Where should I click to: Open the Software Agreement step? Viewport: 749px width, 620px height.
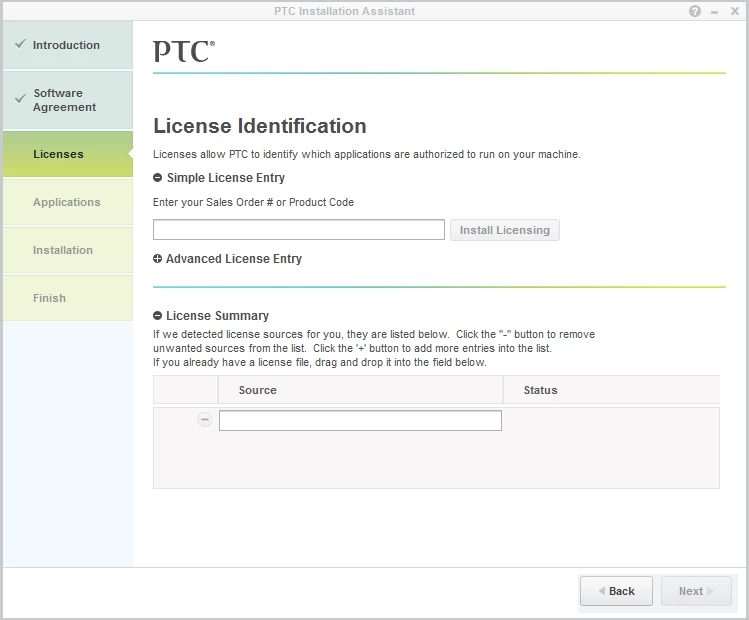click(x=68, y=100)
